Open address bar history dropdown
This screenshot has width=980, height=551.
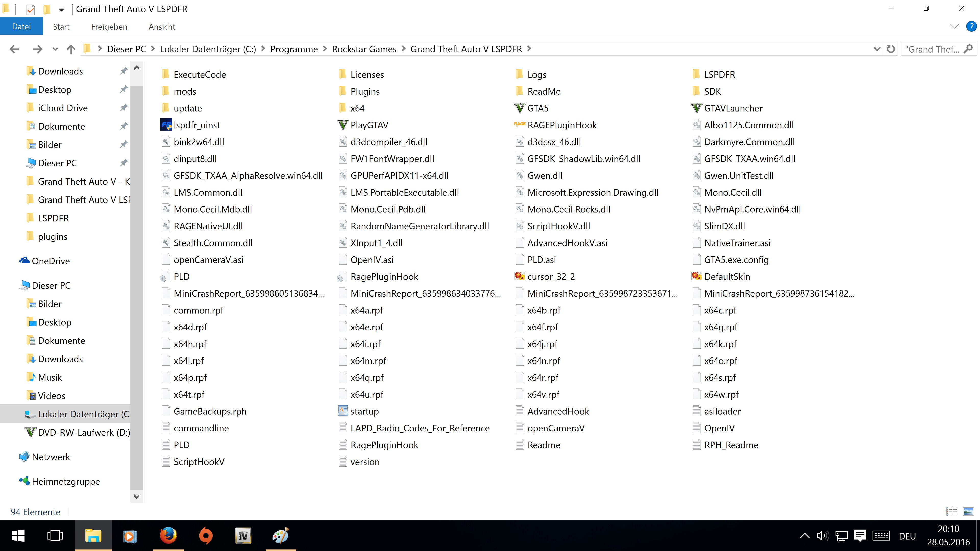tap(877, 49)
